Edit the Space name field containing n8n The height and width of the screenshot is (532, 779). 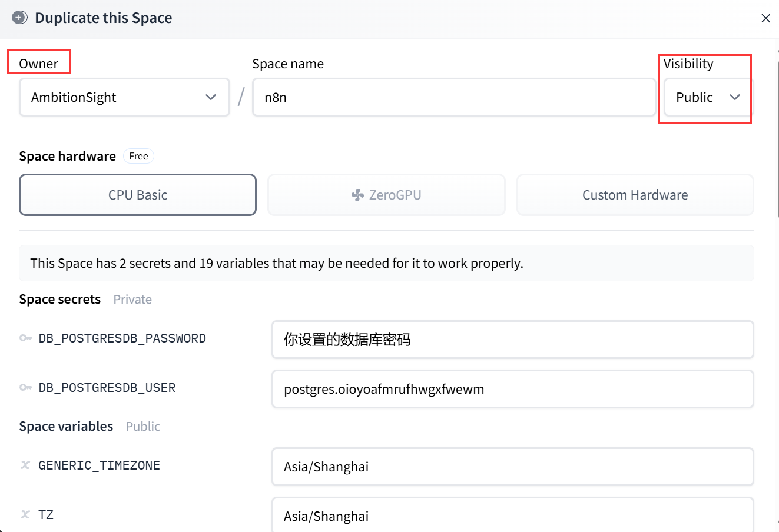(453, 97)
